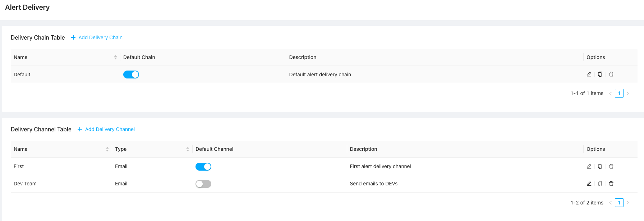Delete the First delivery channel

611,166
